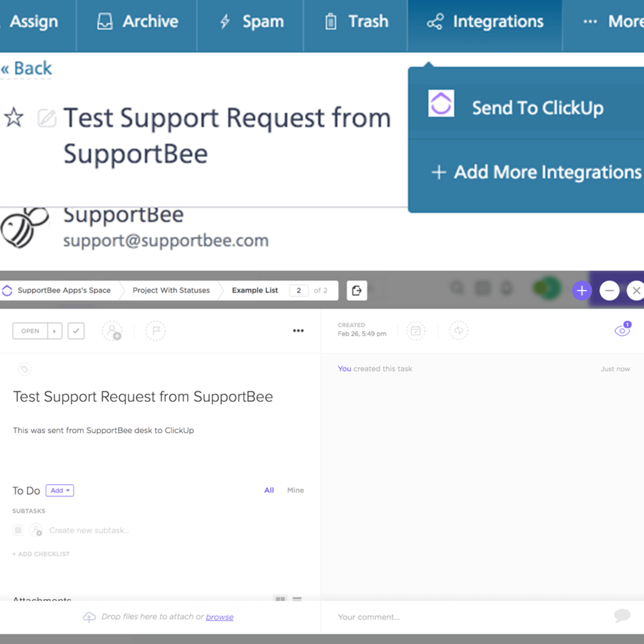Switch attachments to grid view
644x644 pixels.
point(281,599)
